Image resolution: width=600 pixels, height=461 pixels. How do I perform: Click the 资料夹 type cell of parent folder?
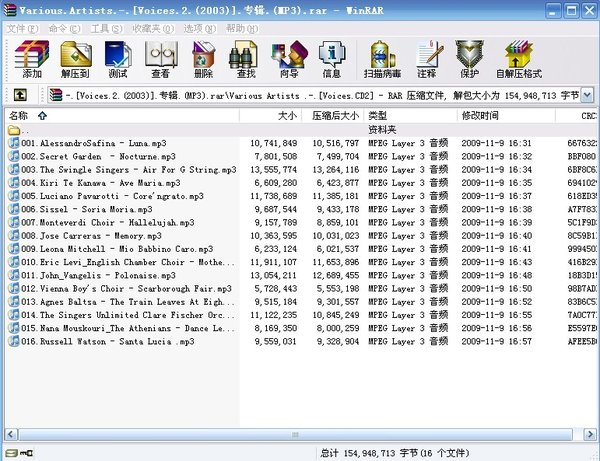pyautogui.click(x=382, y=130)
